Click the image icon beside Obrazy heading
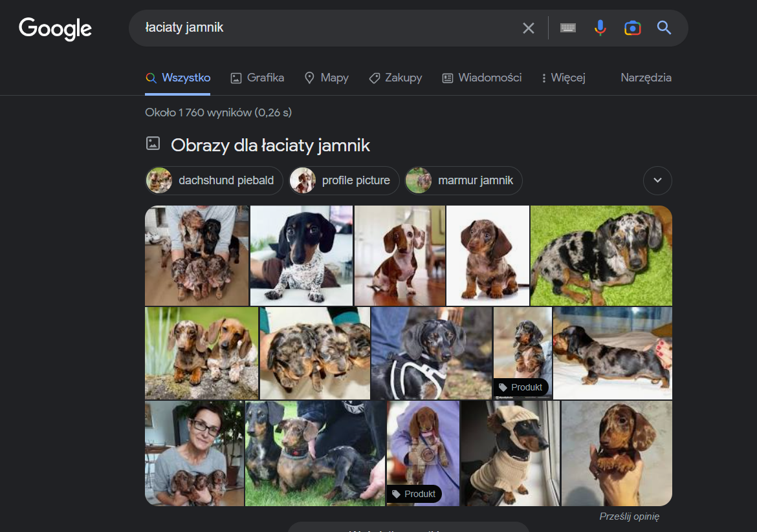 pos(153,144)
